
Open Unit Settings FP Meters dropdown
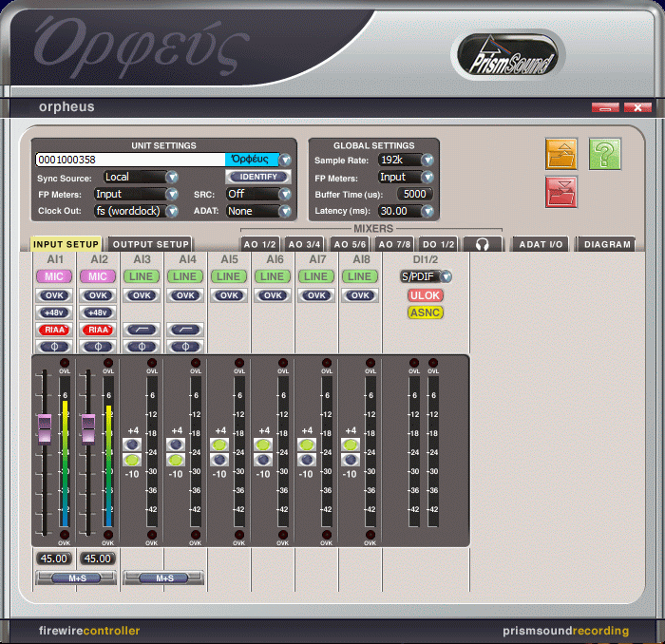[172, 194]
